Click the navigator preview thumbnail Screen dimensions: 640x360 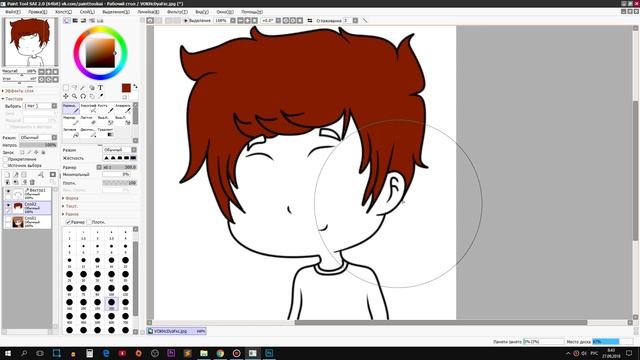(x=30, y=42)
